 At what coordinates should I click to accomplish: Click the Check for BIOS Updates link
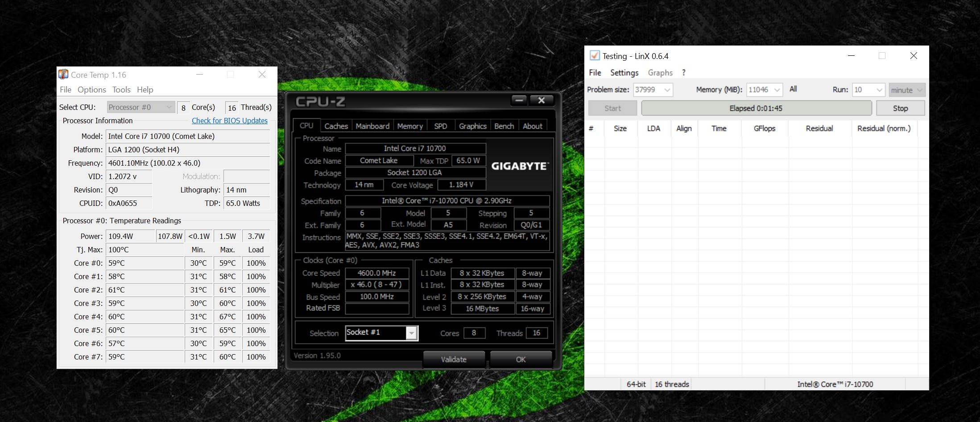coord(229,121)
